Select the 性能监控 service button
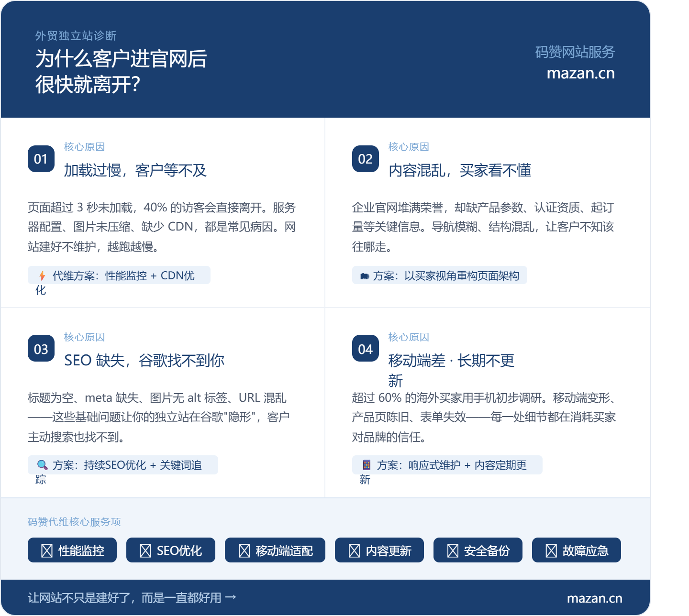 pyautogui.click(x=72, y=550)
